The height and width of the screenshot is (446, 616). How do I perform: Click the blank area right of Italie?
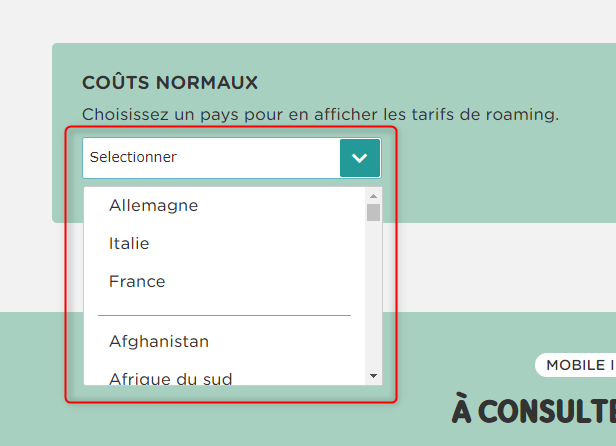(x=260, y=243)
